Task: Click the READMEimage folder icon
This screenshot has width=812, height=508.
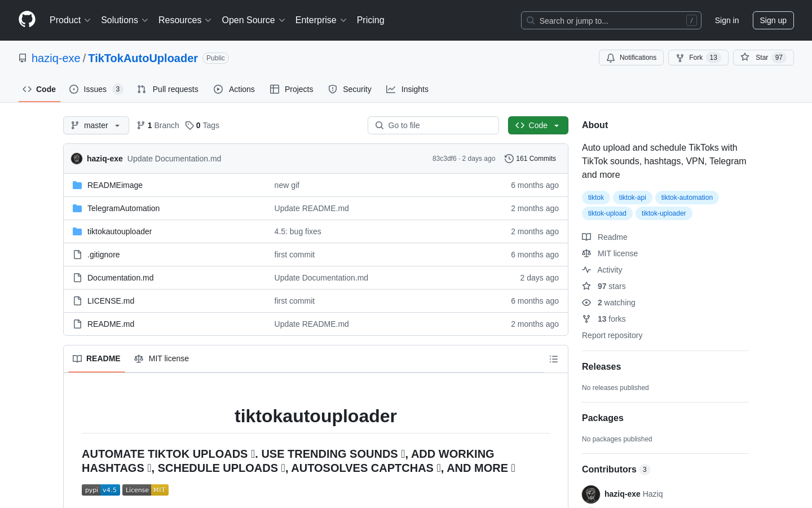Action: tap(77, 185)
